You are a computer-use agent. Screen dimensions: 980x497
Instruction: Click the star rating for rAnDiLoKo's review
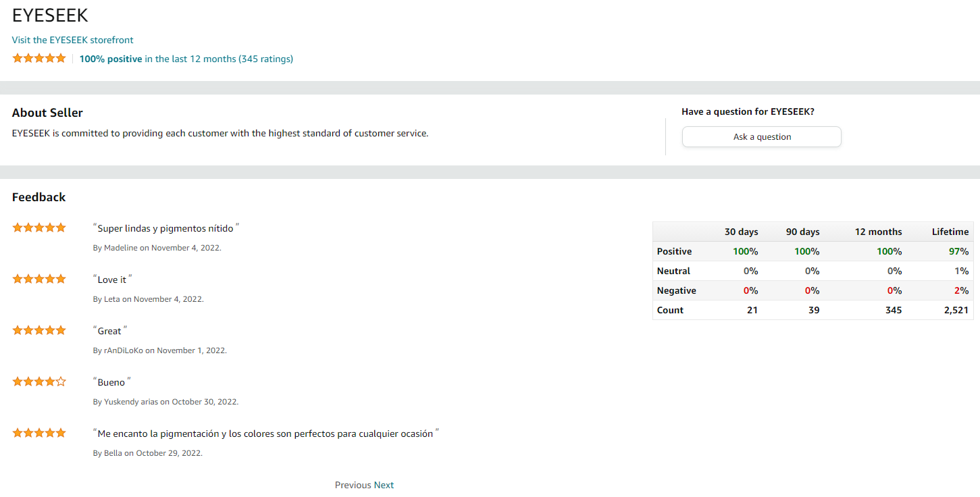pos(39,330)
